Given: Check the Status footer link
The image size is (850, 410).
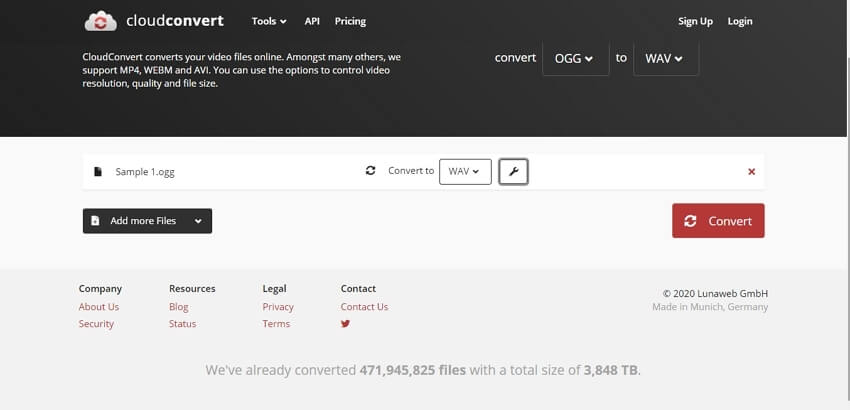Looking at the screenshot, I should 182,324.
